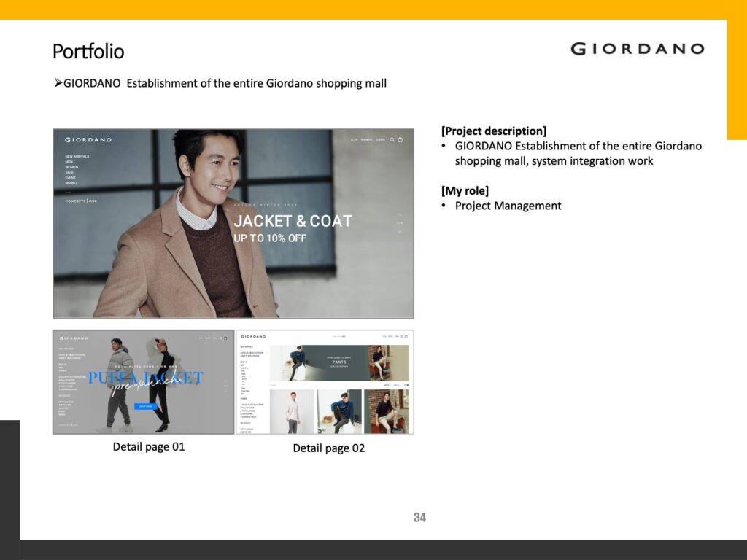Click the GIORDANO logo inside main screenshot
Image resolution: width=747 pixels, height=560 pixels.
coord(88,139)
